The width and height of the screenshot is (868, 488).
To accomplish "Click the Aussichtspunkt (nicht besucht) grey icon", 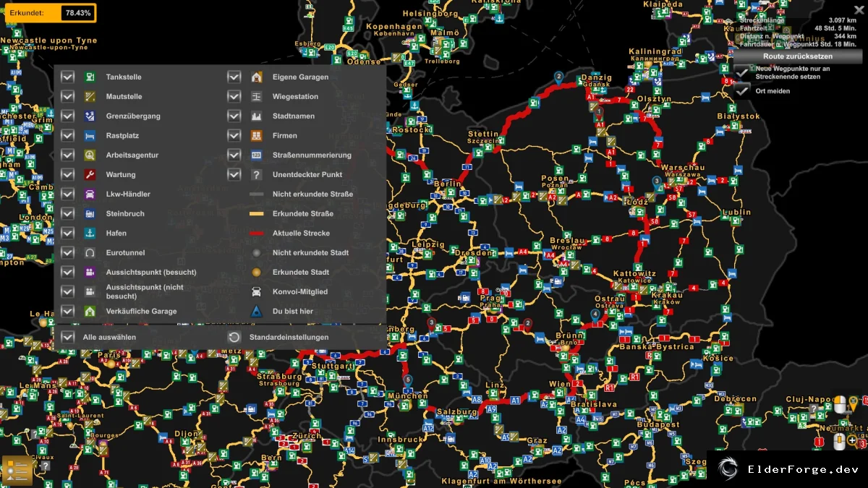I will pyautogui.click(x=90, y=291).
